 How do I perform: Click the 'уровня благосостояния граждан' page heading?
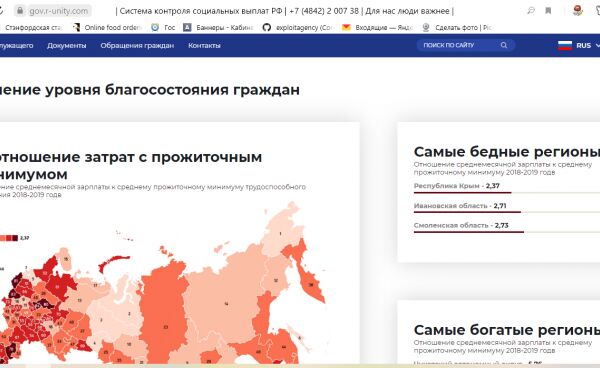coord(172,90)
